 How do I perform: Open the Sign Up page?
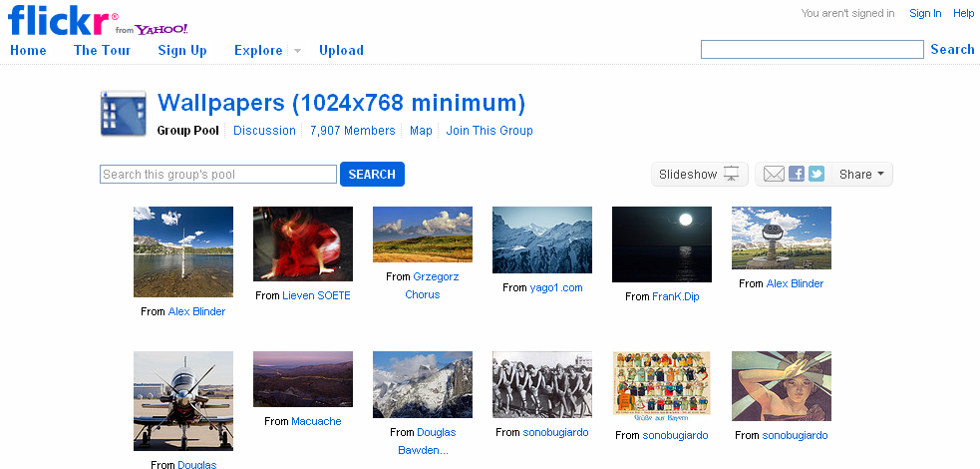(182, 50)
